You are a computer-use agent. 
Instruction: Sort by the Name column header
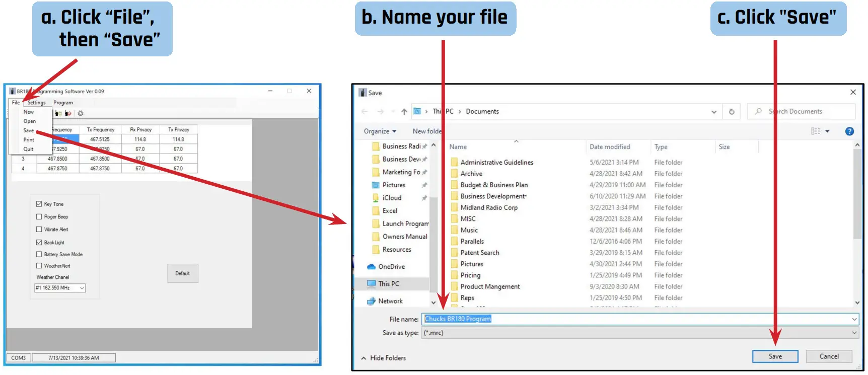pos(458,147)
